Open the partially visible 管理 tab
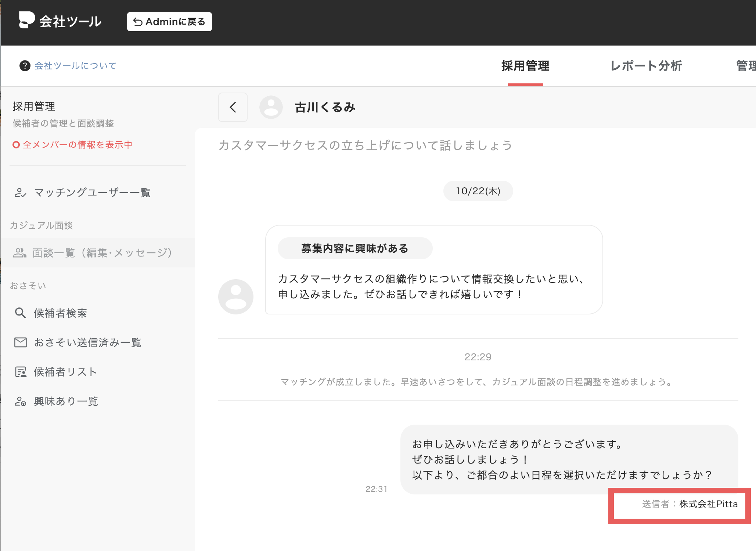The image size is (756, 551). [746, 66]
